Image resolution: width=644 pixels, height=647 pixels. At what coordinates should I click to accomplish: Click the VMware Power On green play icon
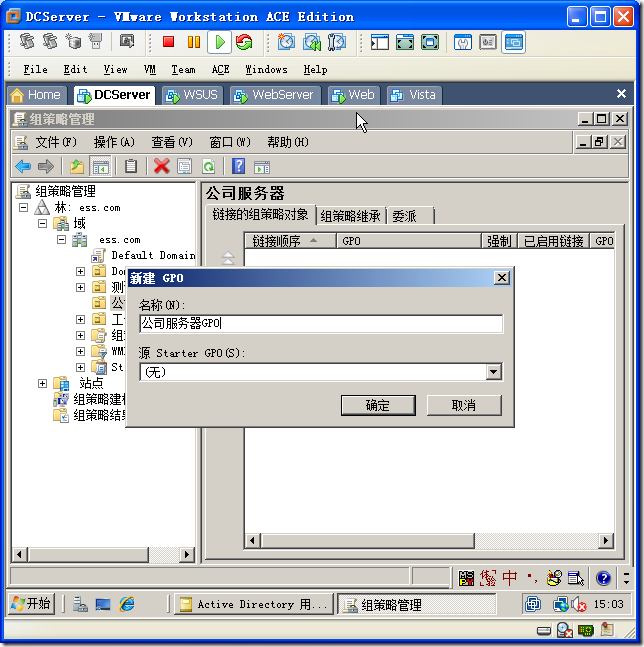[219, 42]
